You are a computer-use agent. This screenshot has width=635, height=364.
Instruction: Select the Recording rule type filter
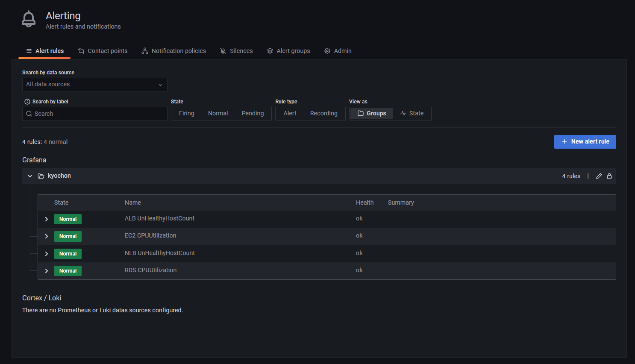tap(324, 114)
